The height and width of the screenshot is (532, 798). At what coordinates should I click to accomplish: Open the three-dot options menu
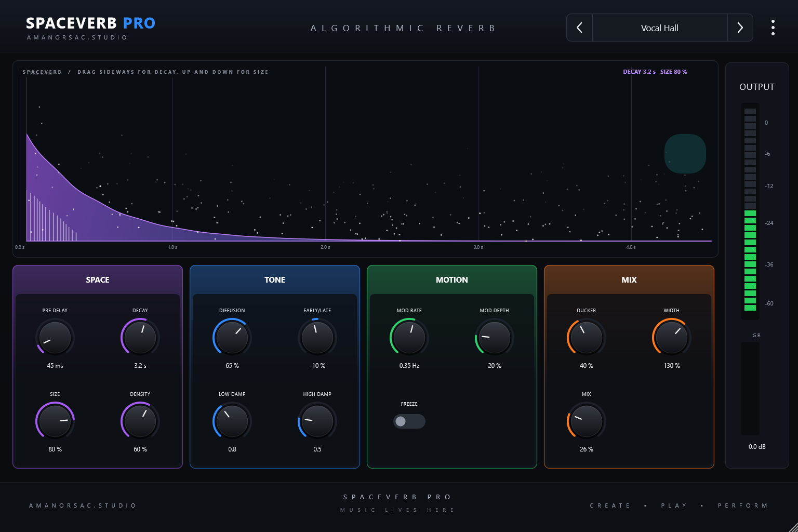pos(773,28)
